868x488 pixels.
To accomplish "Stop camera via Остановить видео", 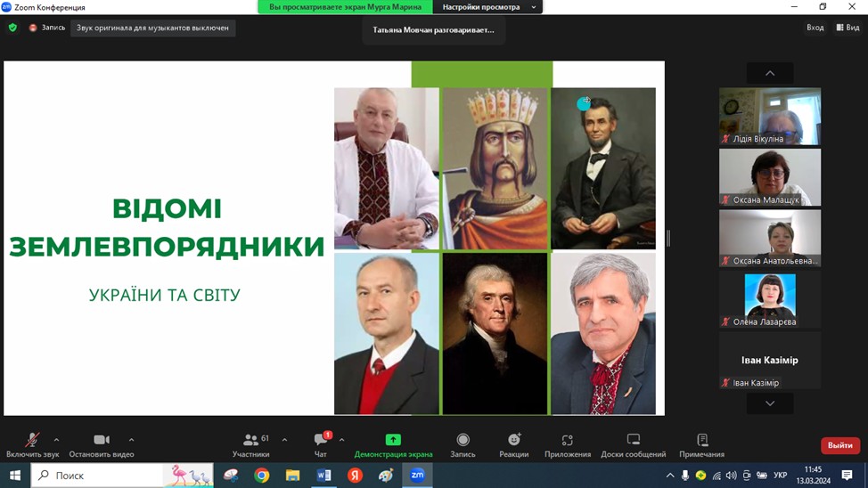I will [102, 445].
